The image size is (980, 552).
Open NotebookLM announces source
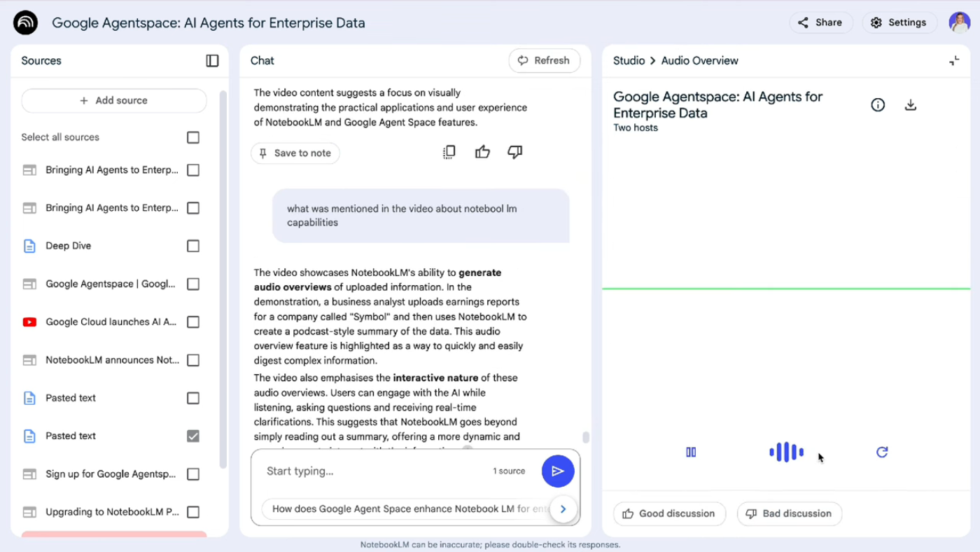112,360
